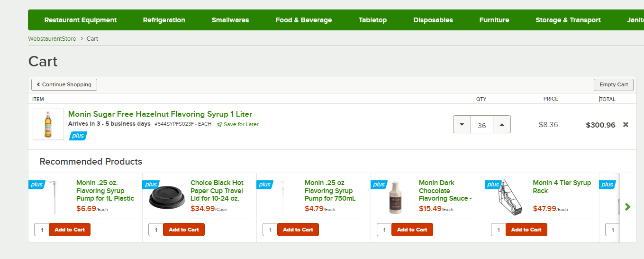Click the 750mL syrup pump product image
Screen dimensions: 644x259
(282, 197)
